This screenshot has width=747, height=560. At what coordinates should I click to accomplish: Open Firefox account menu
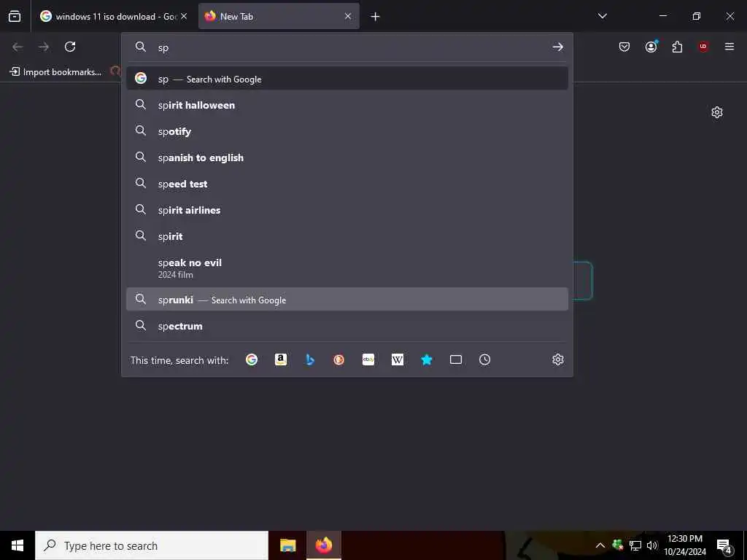(651, 47)
